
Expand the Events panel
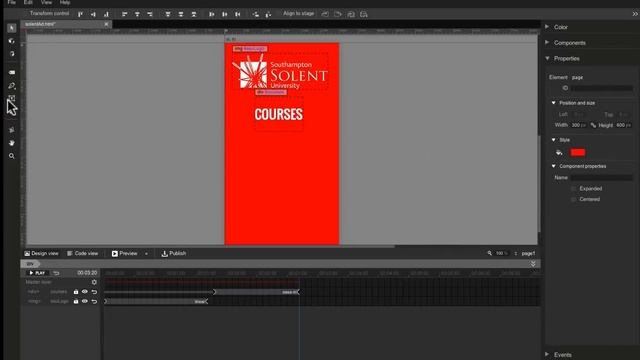point(547,354)
